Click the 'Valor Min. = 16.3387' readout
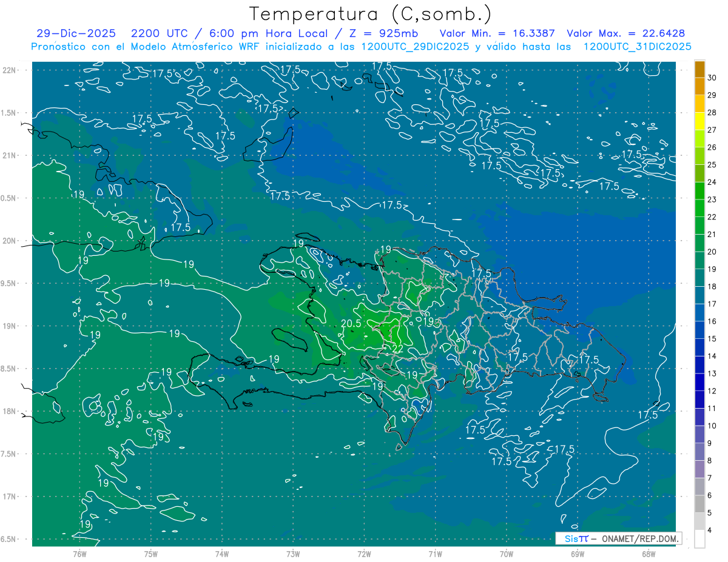This screenshot has height=562, width=728. [x=497, y=34]
